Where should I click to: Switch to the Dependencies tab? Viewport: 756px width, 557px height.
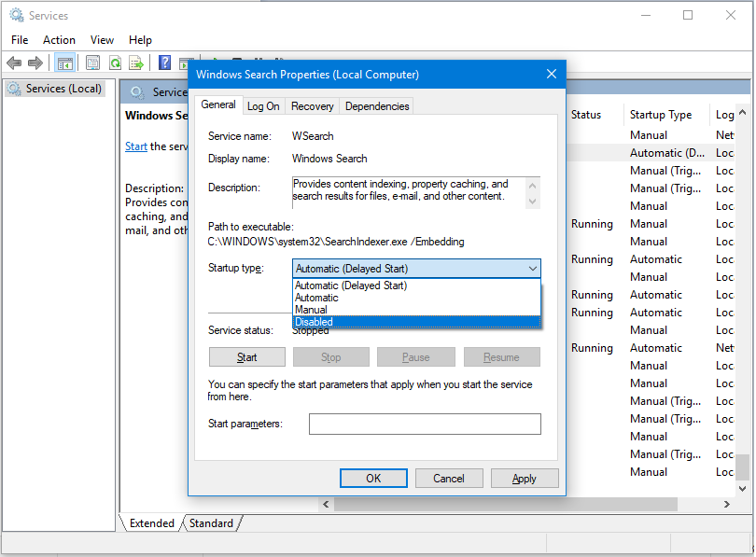tap(377, 106)
